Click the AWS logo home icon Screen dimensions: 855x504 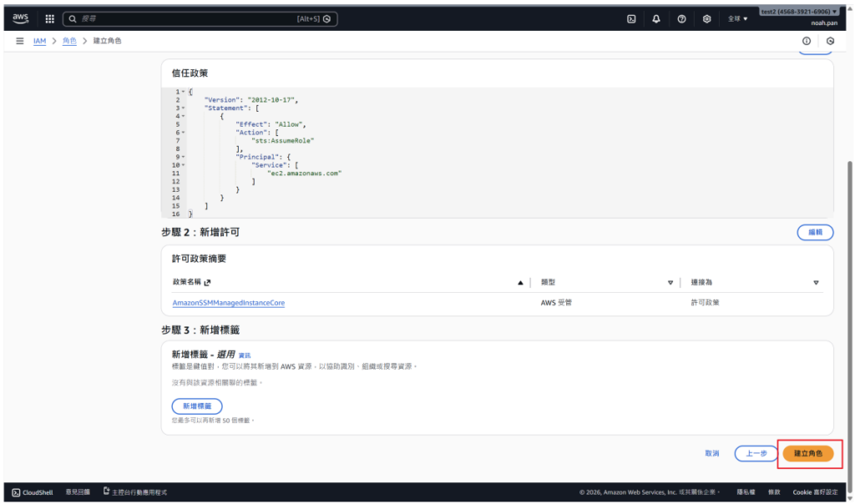click(x=21, y=18)
